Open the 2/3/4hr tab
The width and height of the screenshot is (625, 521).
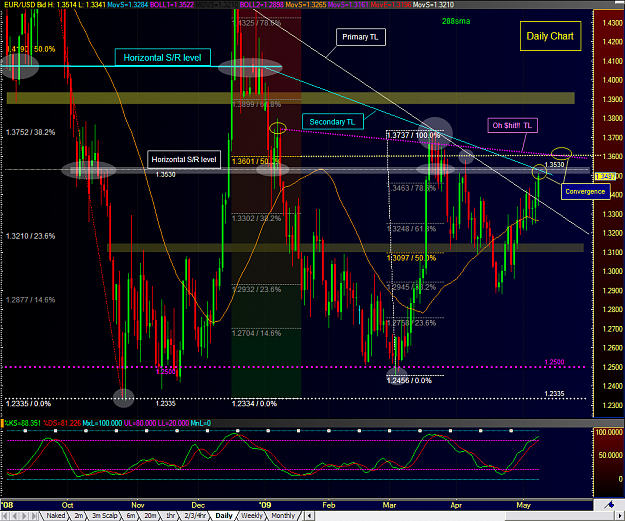pyautogui.click(x=195, y=515)
